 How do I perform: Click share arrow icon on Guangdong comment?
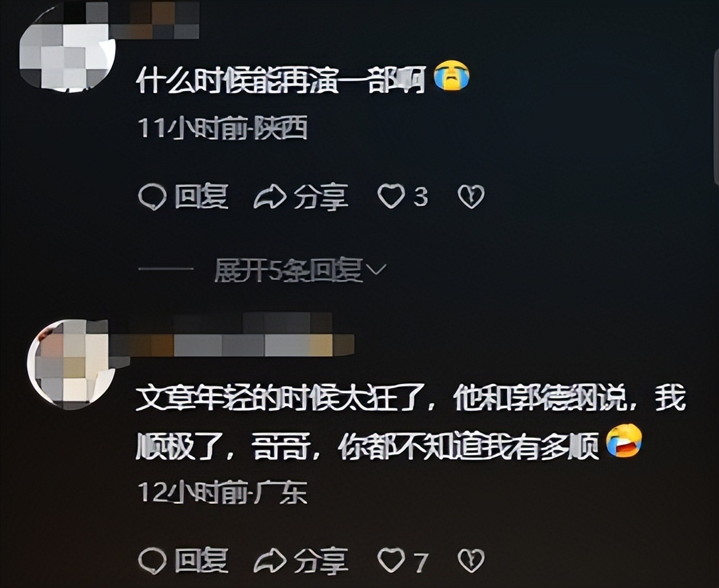270,560
